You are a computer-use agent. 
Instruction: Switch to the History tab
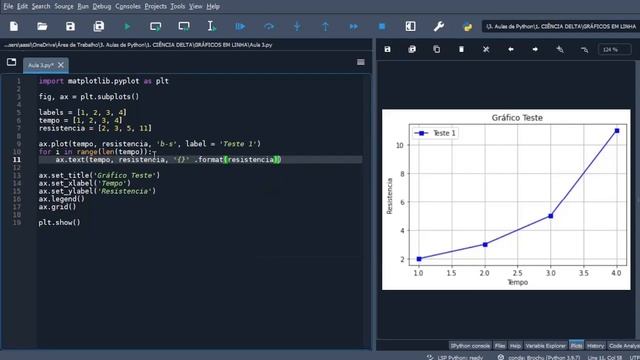[x=595, y=346]
